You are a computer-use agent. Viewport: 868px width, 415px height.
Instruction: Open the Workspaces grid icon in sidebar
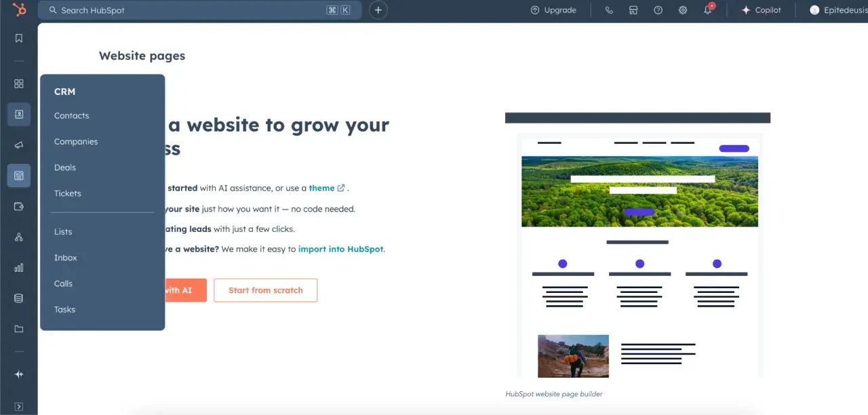click(19, 83)
